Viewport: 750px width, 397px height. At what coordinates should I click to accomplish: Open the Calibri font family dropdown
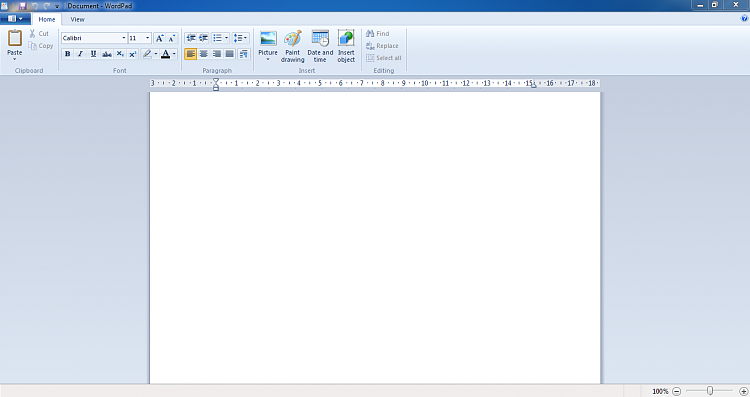(123, 38)
